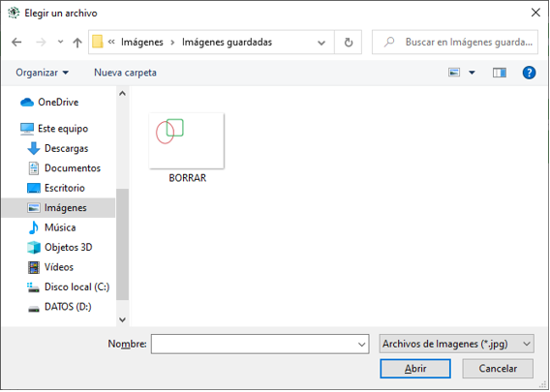The image size is (550, 392).
Task: Click the Música note icon
Action: [34, 227]
